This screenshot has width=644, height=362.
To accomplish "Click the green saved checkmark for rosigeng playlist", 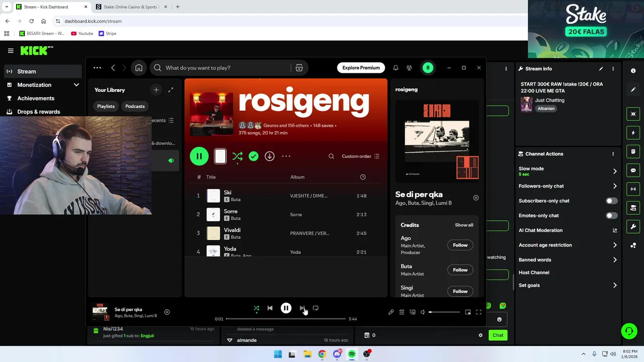I will (254, 156).
